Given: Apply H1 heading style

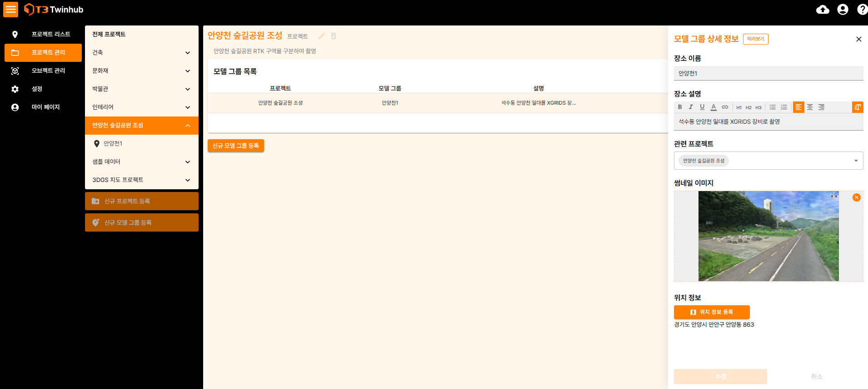Looking at the screenshot, I should (x=739, y=107).
